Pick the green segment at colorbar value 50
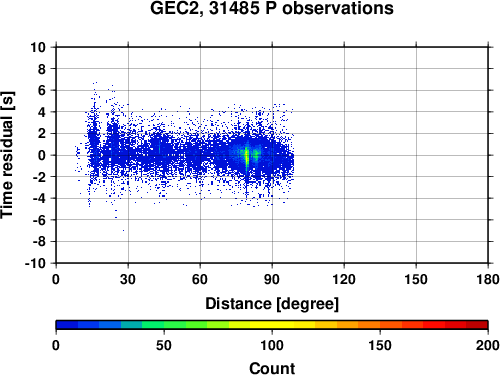Image resolution: width=500 pixels, height=375 pixels. tap(164, 325)
